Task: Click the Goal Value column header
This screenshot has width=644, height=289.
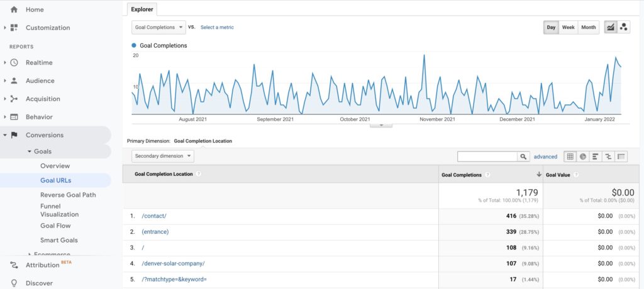Action: coord(558,175)
